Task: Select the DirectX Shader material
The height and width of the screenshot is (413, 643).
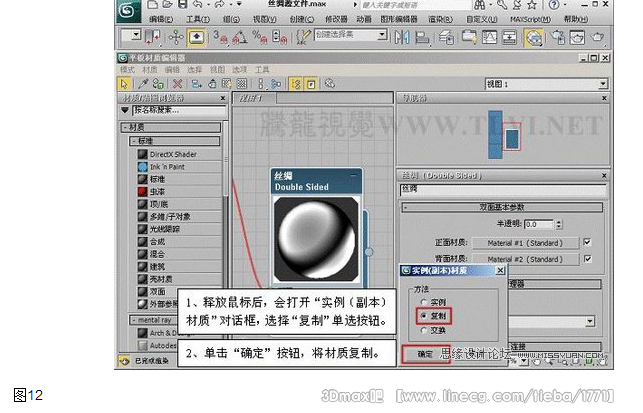Action: pos(173,155)
